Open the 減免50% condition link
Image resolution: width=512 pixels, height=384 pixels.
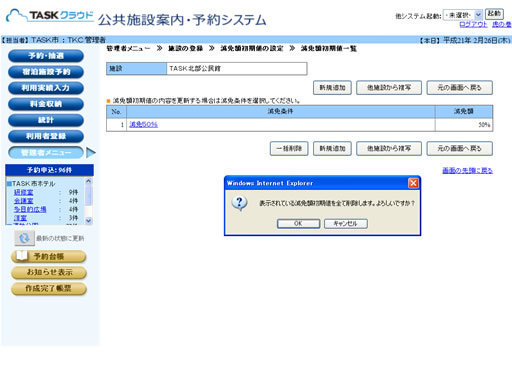click(x=143, y=124)
